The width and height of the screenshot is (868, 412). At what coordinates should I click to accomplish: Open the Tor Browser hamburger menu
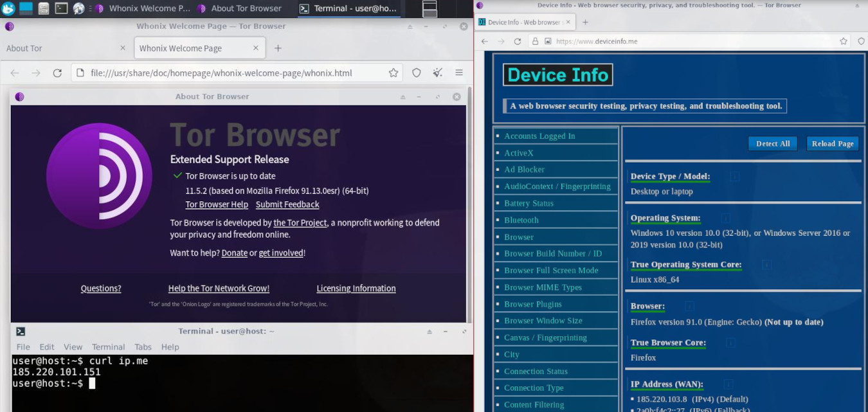tap(459, 73)
